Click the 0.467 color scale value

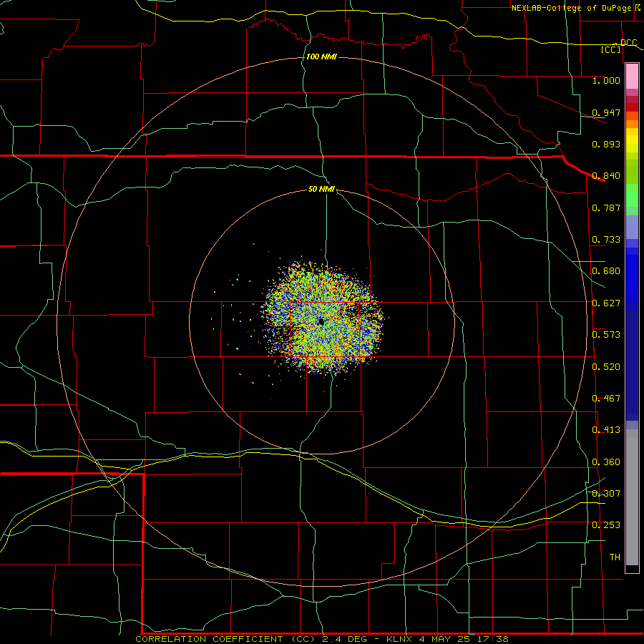tap(606, 399)
